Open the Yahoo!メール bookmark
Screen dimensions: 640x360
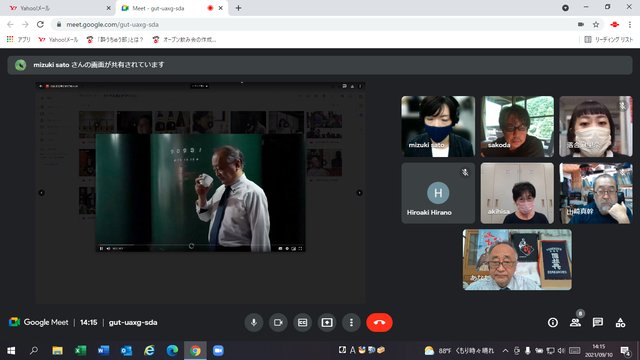pos(58,40)
